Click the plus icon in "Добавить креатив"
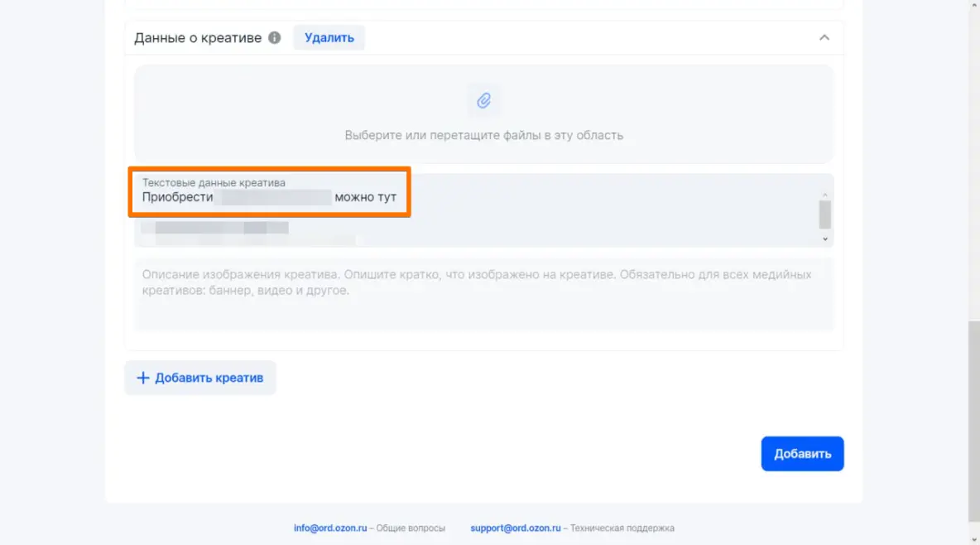The width and height of the screenshot is (980, 545). tap(143, 378)
